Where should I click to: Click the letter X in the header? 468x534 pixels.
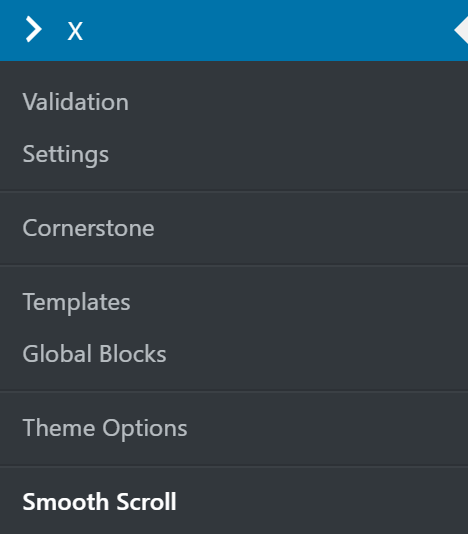tap(75, 31)
